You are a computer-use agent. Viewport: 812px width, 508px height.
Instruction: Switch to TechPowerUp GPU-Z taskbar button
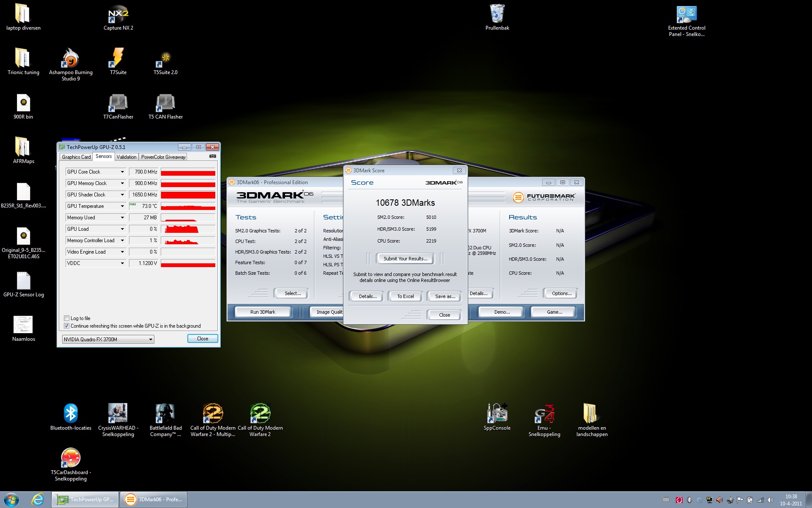click(x=86, y=500)
